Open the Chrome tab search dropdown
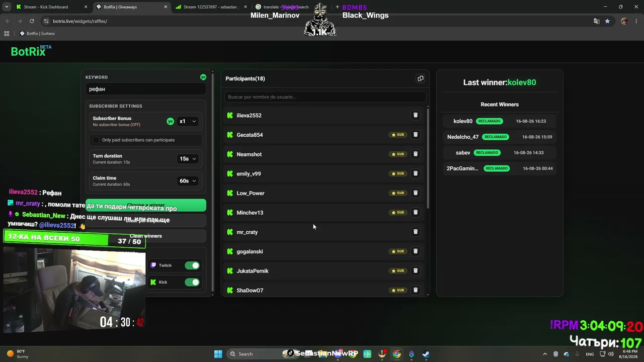Screen dimensions: 644x362 pyautogui.click(x=7, y=7)
